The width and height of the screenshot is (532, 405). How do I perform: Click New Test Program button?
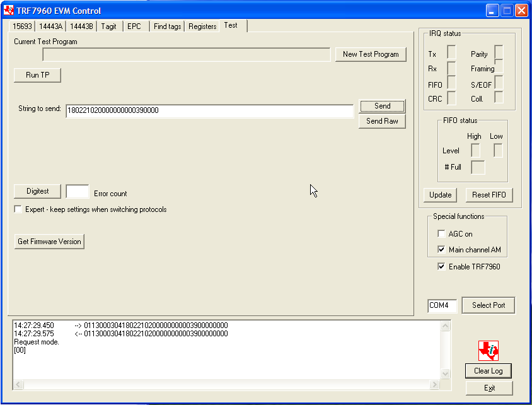pos(371,54)
